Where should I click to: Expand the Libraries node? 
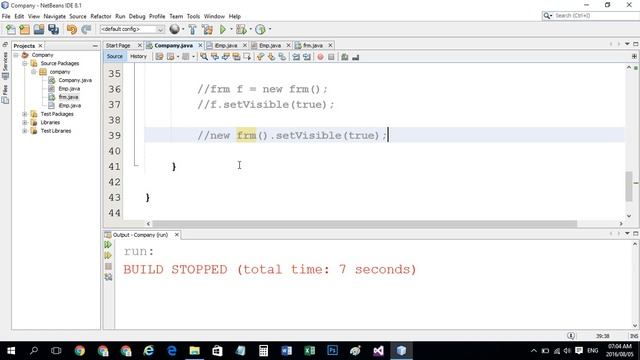tap(25, 122)
